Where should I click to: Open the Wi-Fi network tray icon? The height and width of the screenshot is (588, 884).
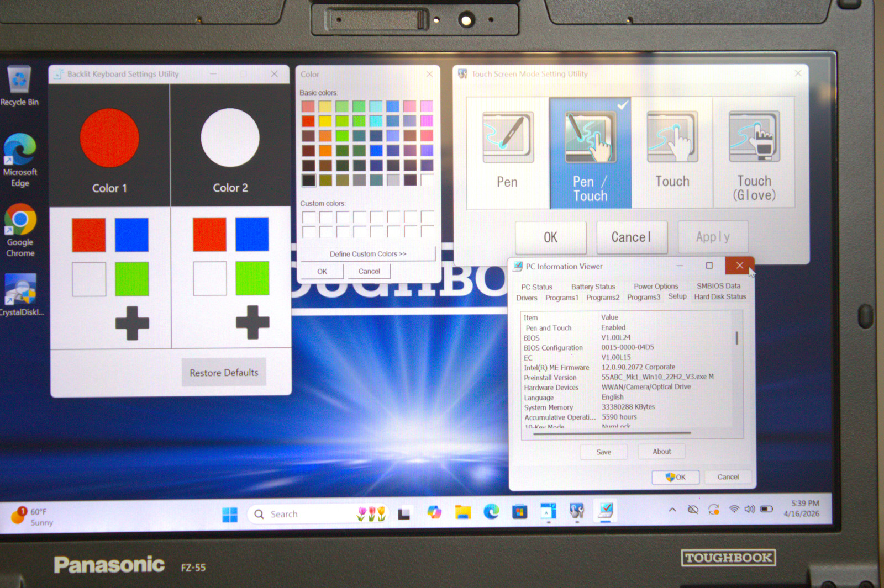coord(734,509)
